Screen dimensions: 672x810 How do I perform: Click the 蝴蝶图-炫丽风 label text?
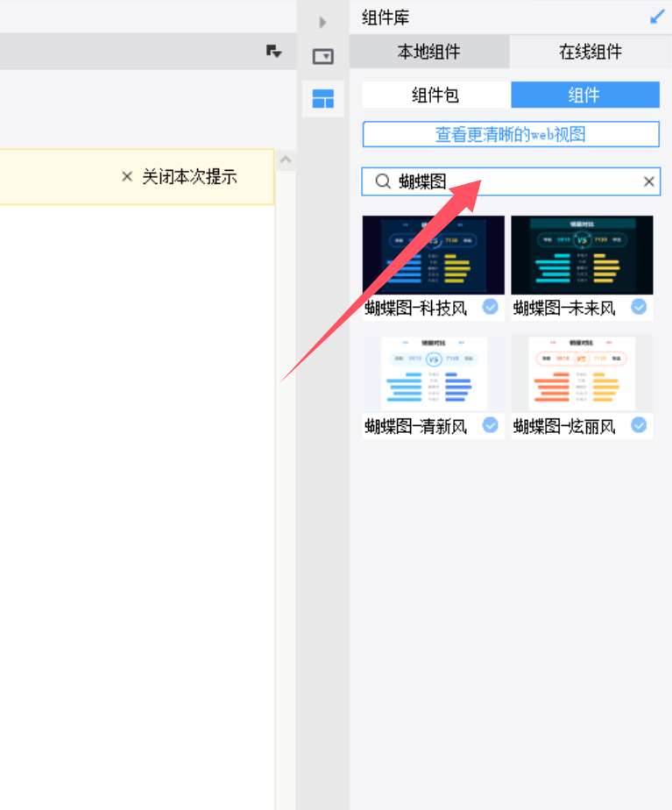coord(564,427)
